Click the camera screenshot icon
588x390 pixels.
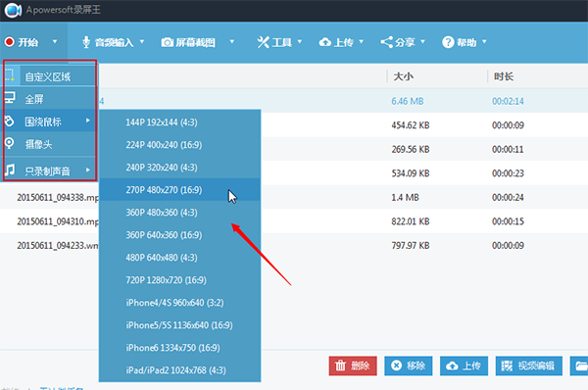click(168, 42)
